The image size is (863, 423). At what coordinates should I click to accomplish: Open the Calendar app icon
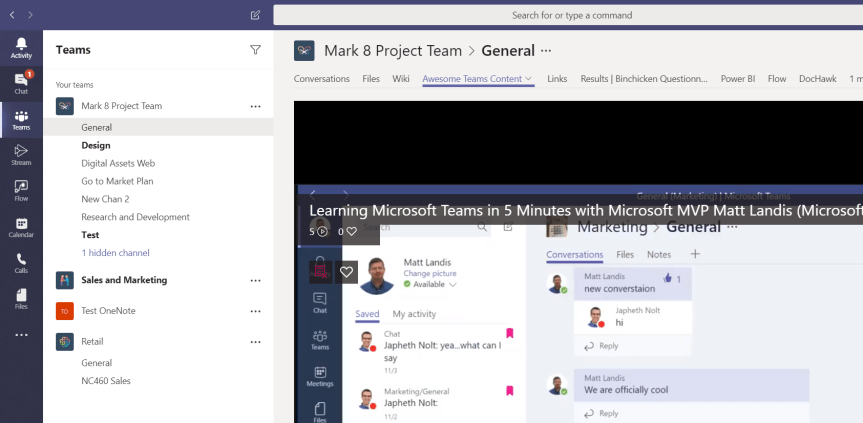21,227
